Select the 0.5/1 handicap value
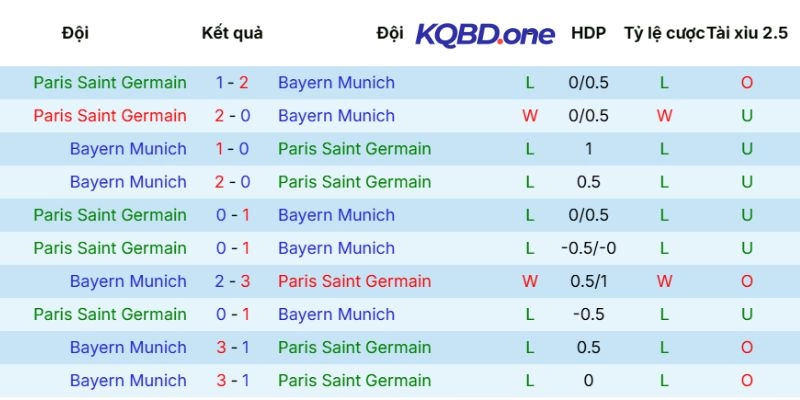The width and height of the screenshot is (800, 400). [x=588, y=281]
